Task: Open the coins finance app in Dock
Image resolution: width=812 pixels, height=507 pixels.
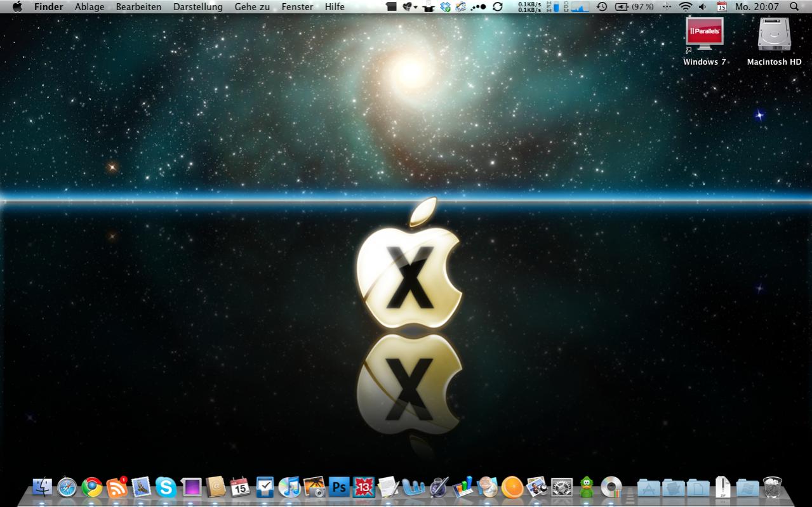Action: pyautogui.click(x=488, y=487)
